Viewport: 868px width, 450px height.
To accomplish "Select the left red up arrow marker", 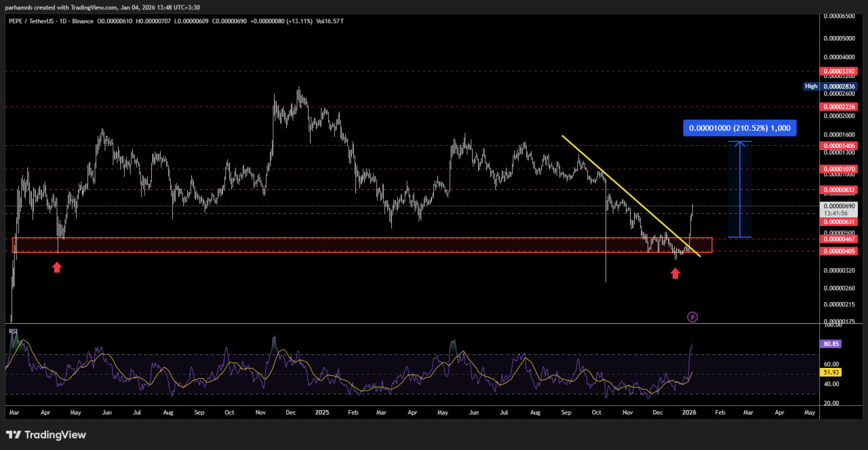I will [57, 267].
